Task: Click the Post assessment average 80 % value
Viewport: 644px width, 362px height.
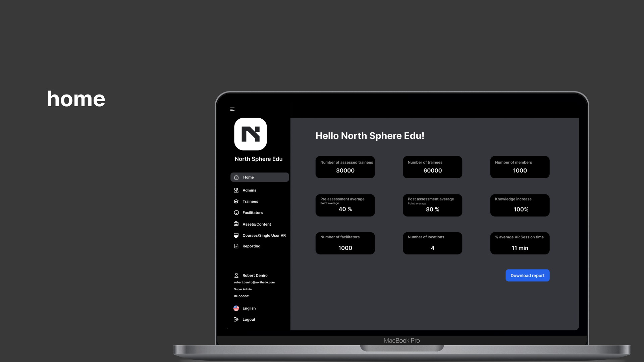Action: [432, 209]
